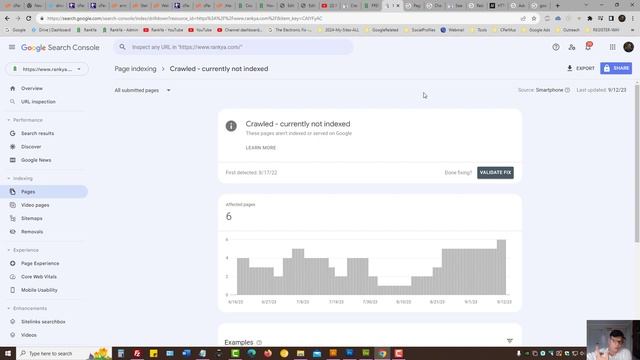Open Video pages report
This screenshot has height=360, width=640.
(35, 205)
